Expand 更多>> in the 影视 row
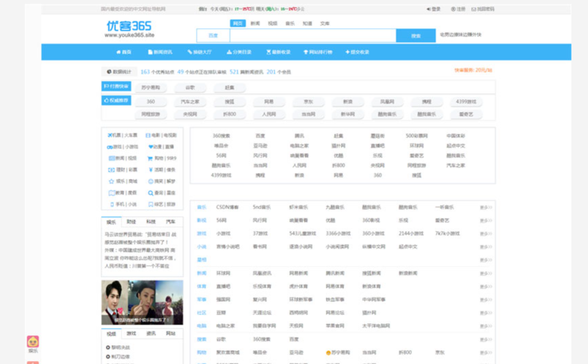Viewport: 588px width, 364px height. pyautogui.click(x=486, y=220)
